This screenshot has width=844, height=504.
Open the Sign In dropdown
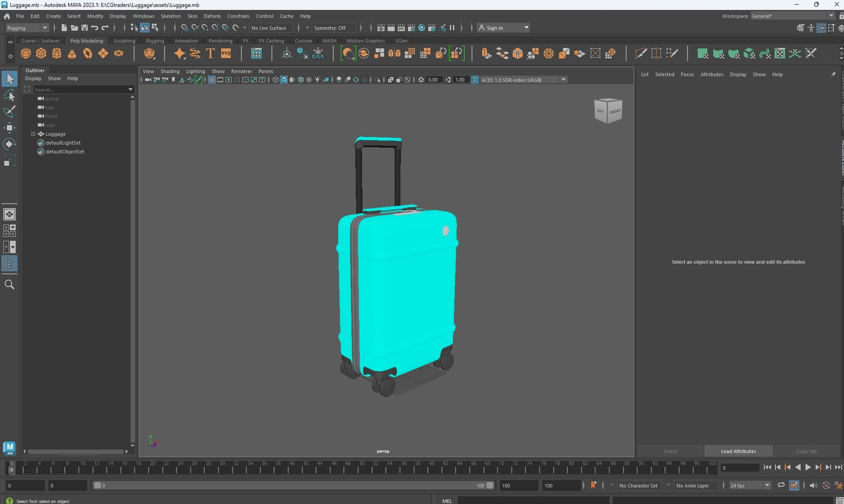point(504,28)
